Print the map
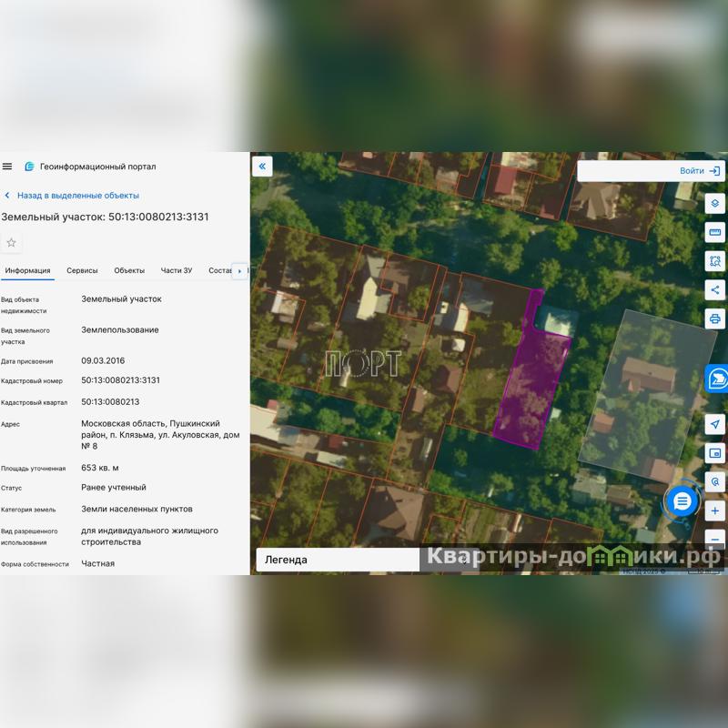The height and width of the screenshot is (728, 728). click(715, 319)
